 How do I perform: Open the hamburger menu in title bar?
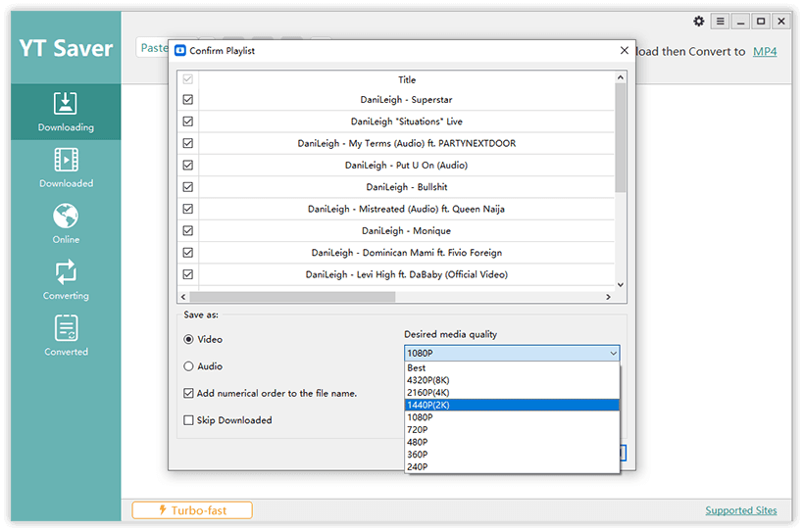[x=720, y=21]
